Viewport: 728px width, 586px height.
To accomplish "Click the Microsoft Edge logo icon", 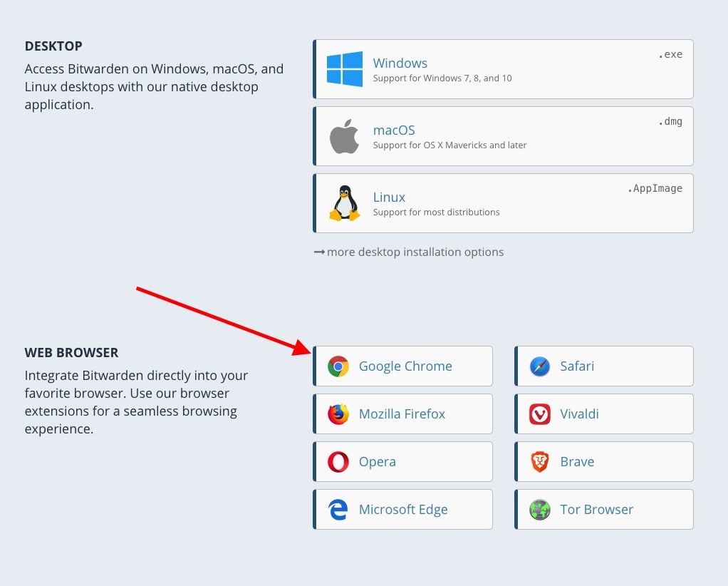I will pyautogui.click(x=338, y=510).
